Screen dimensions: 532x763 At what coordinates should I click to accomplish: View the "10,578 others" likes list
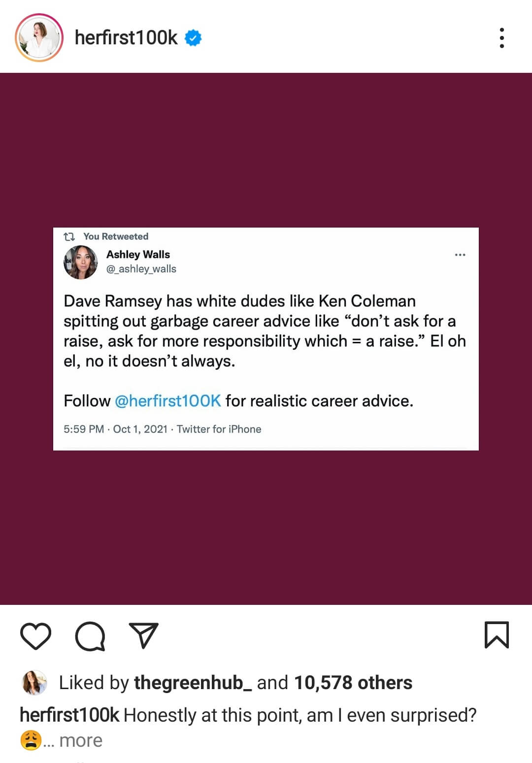click(353, 683)
